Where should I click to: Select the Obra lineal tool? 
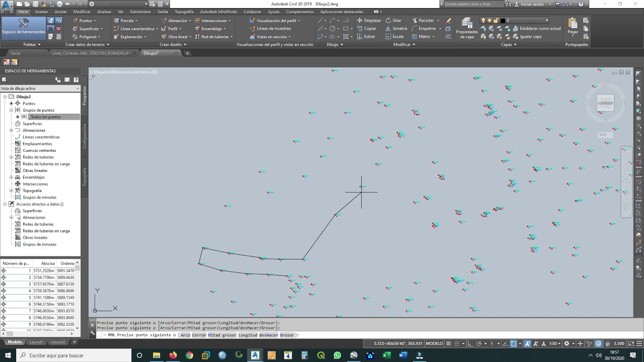[x=176, y=37]
